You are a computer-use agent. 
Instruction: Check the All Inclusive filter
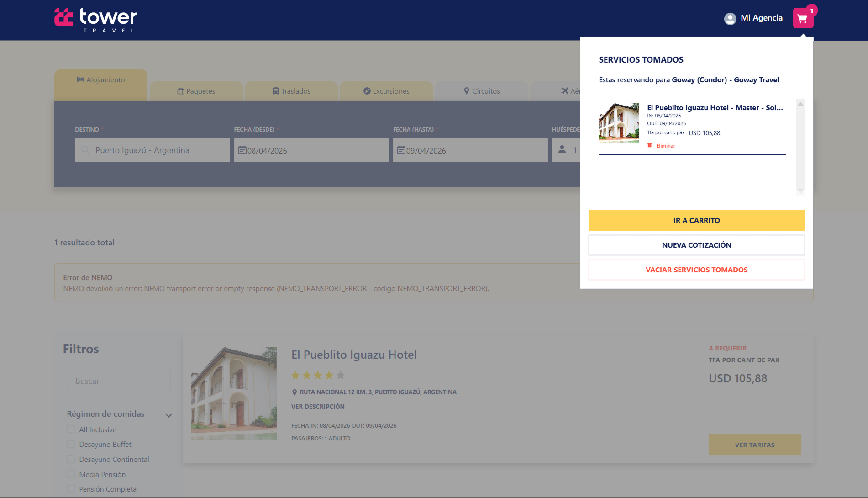(71, 429)
